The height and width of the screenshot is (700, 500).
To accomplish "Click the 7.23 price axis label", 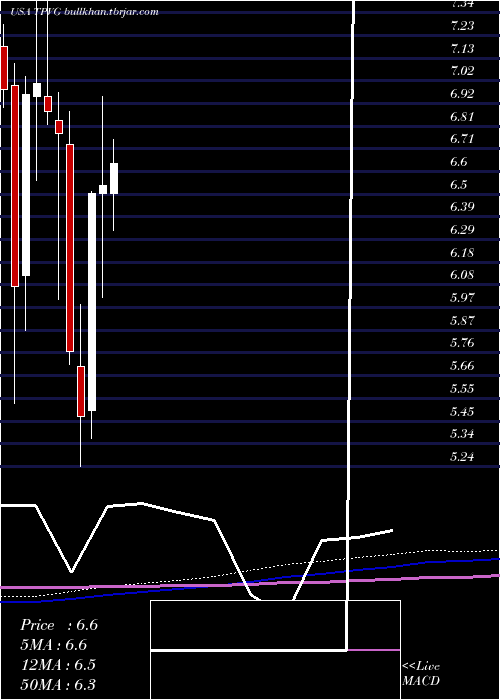I will (462, 26).
